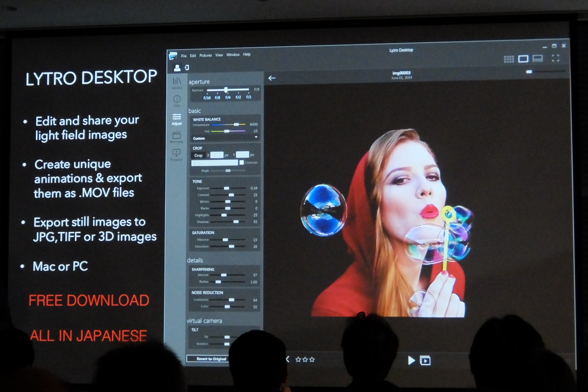Go back with the left arrow
588x392 pixels.
tap(271, 78)
